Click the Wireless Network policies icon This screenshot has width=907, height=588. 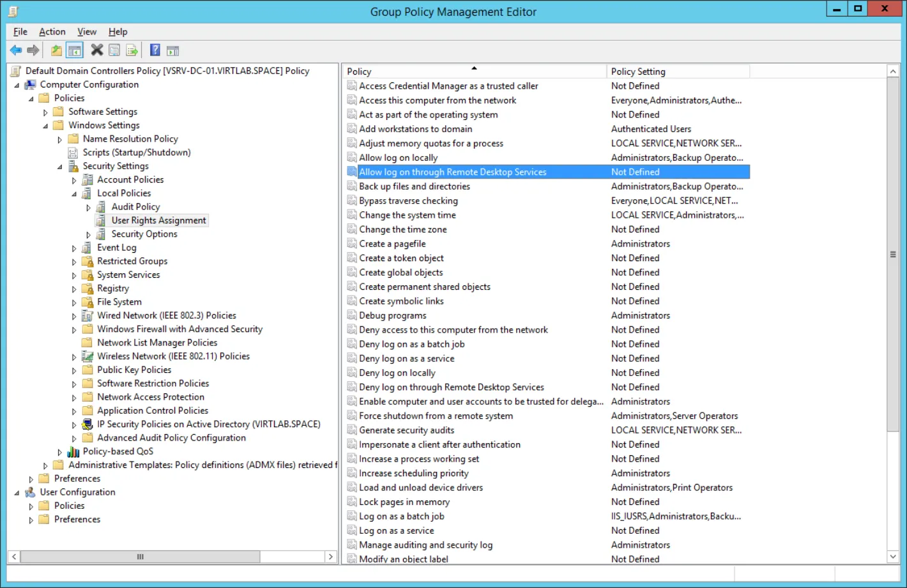point(88,356)
